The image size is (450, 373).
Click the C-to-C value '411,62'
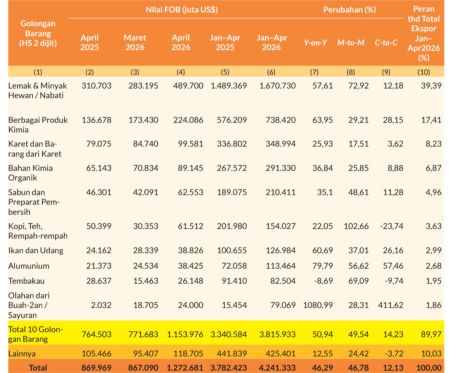[x=391, y=305]
